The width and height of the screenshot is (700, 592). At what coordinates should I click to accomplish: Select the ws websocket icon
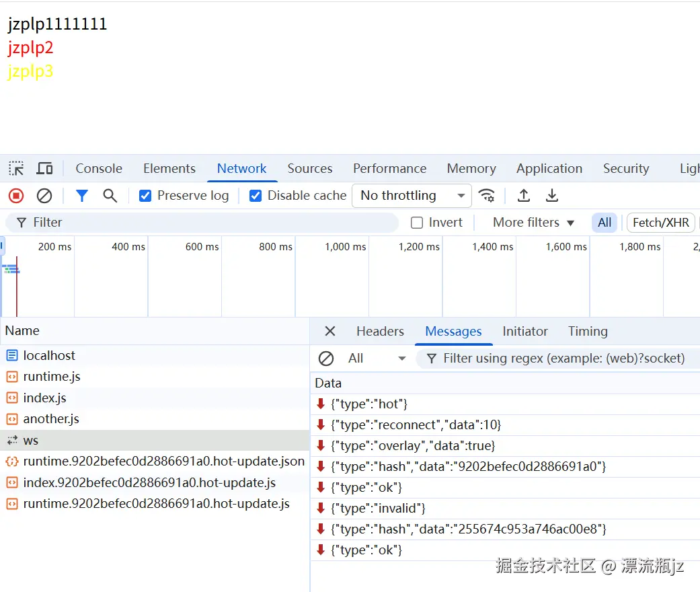pyautogui.click(x=12, y=440)
